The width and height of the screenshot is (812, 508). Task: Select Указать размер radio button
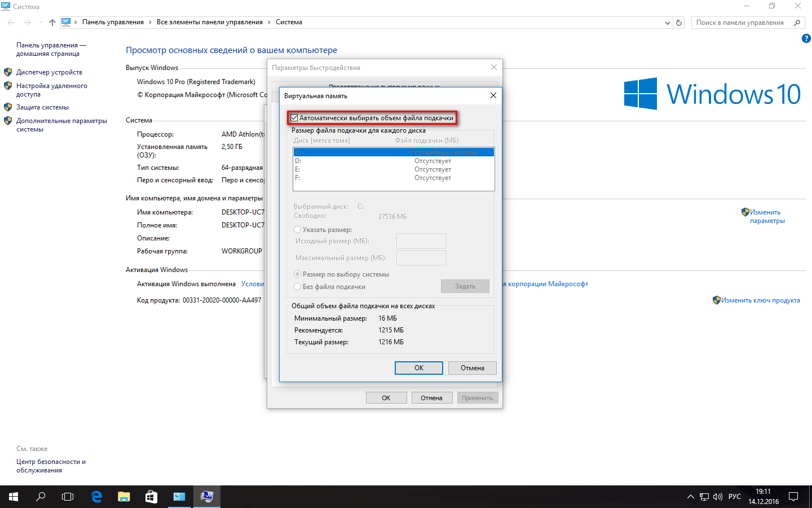click(x=298, y=230)
